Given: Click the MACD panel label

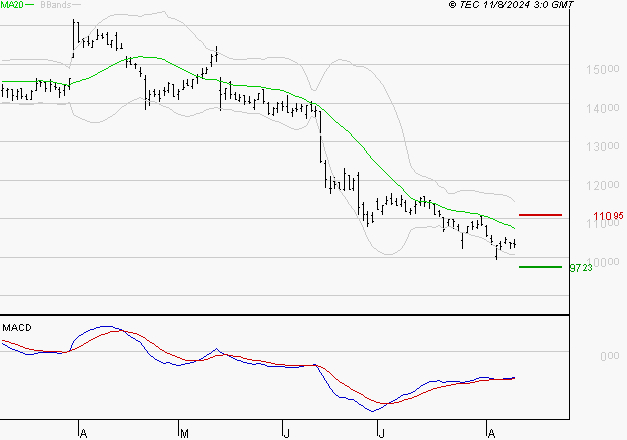Looking at the screenshot, I should (17, 328).
